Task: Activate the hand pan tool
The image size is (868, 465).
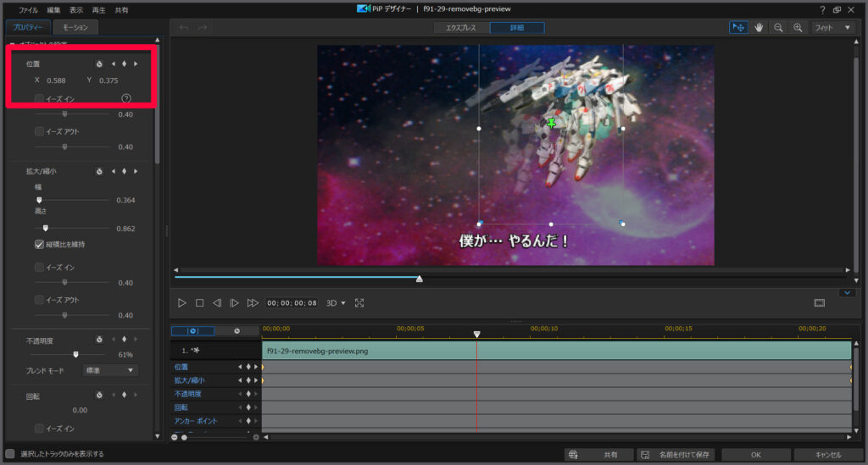Action: tap(759, 27)
